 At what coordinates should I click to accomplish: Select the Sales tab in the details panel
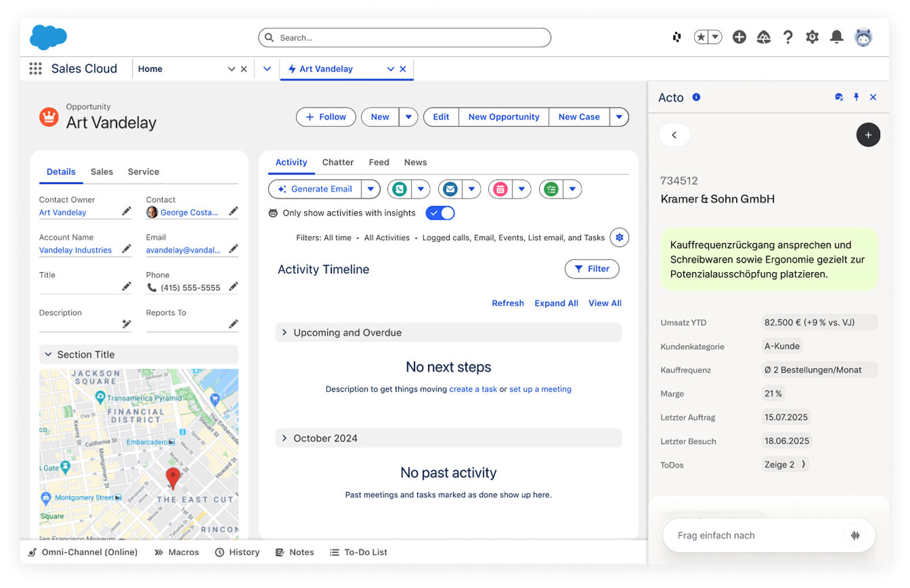coord(102,171)
